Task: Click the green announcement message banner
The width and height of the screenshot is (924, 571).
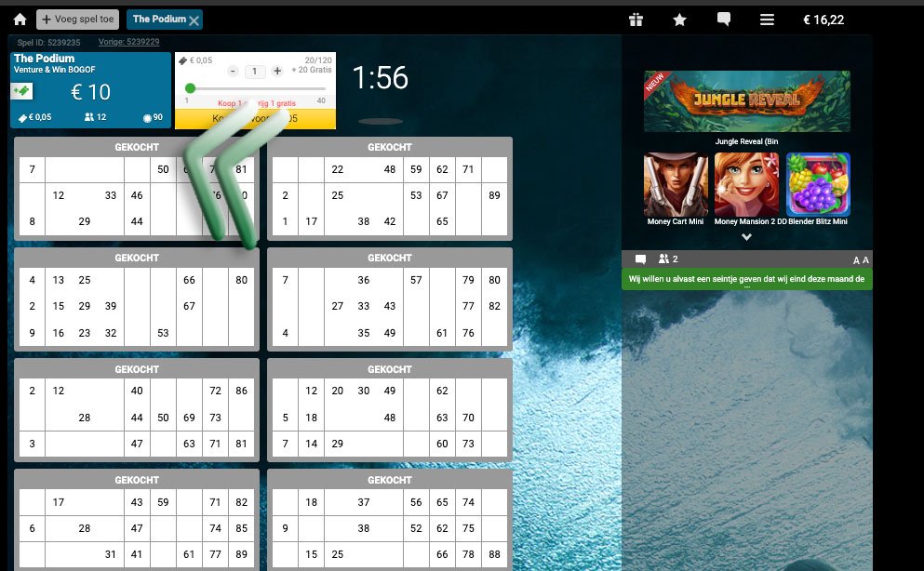Action: (x=746, y=280)
